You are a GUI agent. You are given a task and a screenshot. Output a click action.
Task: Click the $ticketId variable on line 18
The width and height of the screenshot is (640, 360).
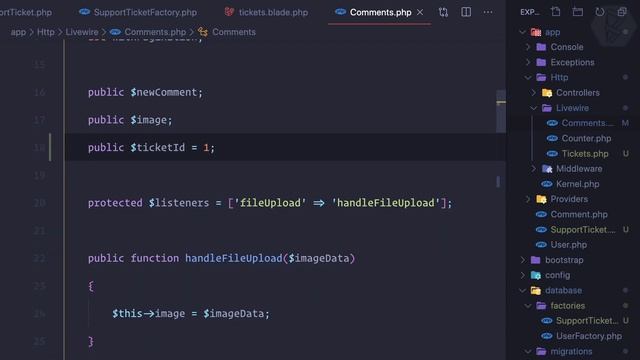point(158,148)
